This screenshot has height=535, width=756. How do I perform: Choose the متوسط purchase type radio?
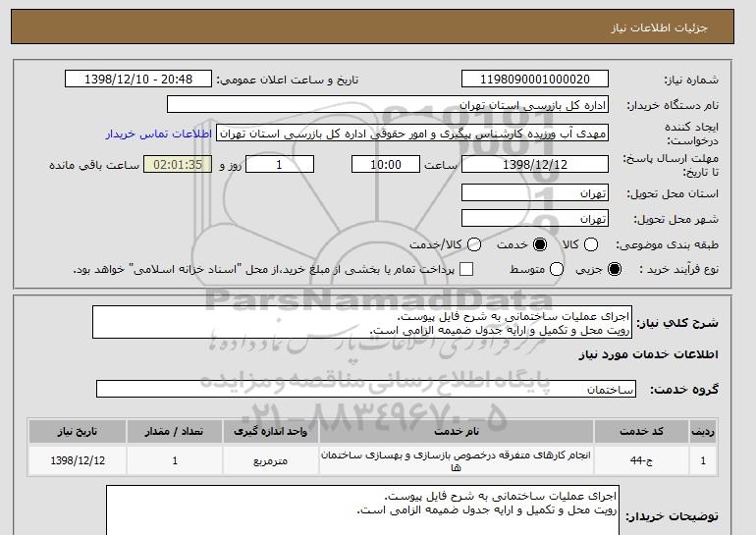point(557,269)
